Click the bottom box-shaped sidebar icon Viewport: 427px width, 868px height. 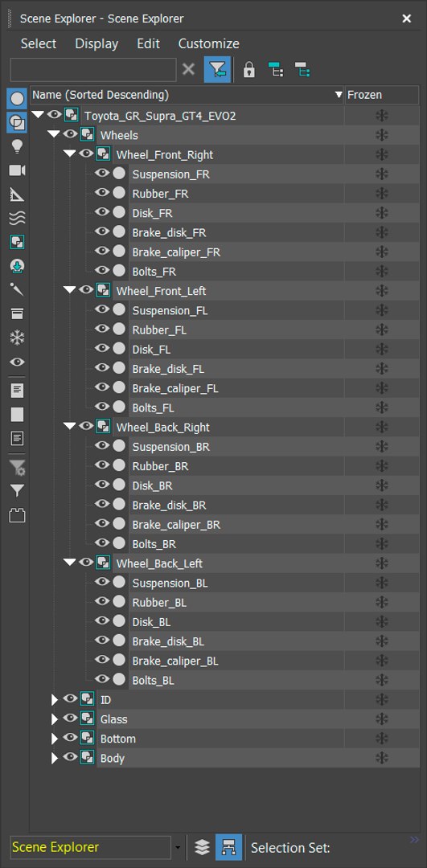(17, 516)
